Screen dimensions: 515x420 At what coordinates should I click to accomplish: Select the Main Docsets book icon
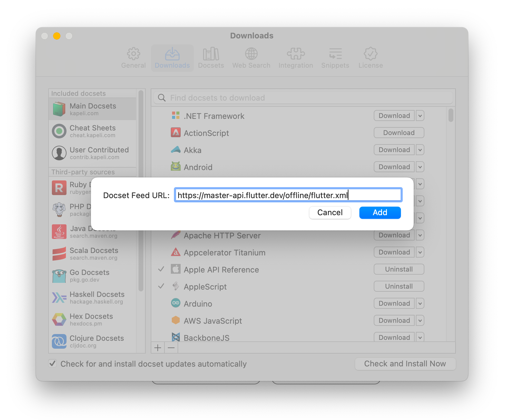59,109
